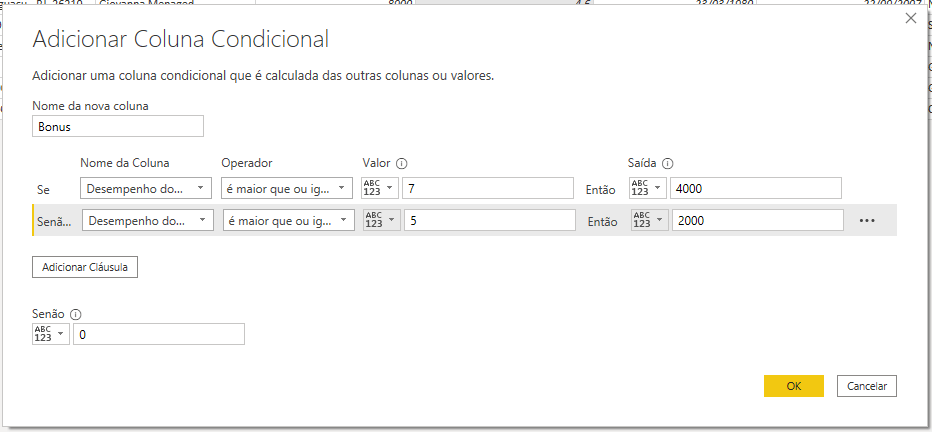Open column name dropdown in Senão se row
The image size is (932, 432).
pos(147,220)
